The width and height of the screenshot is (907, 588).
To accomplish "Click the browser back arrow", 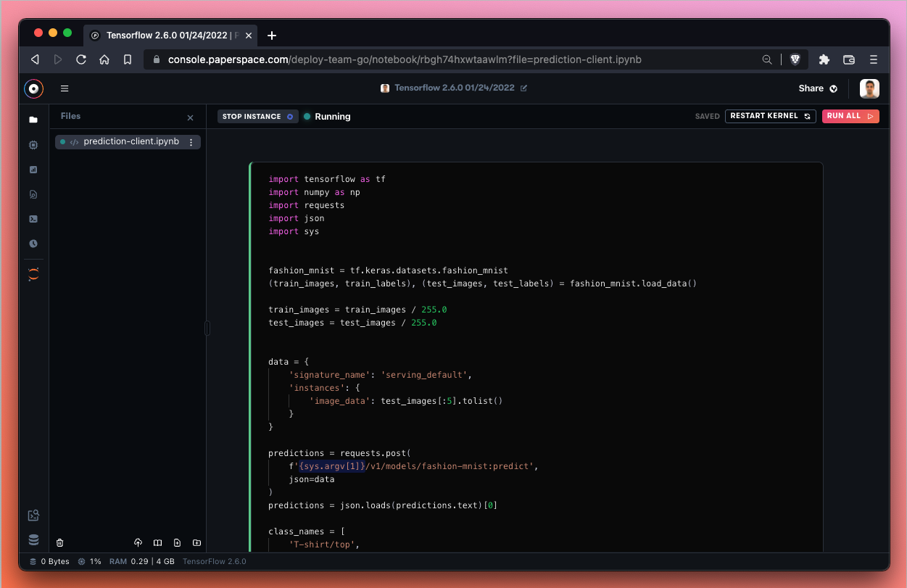I will (x=34, y=59).
